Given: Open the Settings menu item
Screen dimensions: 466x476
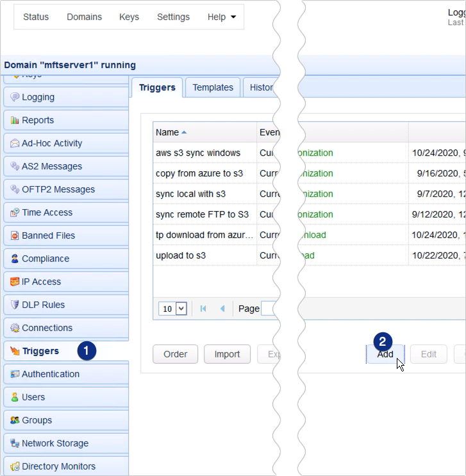Looking at the screenshot, I should point(173,17).
